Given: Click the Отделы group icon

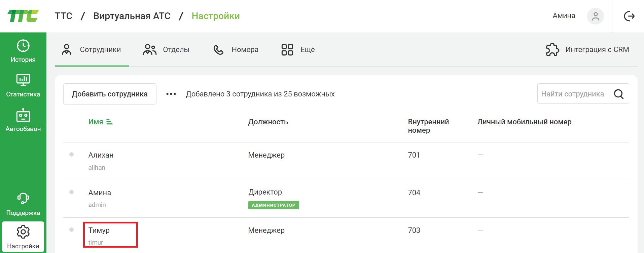Looking at the screenshot, I should 150,50.
